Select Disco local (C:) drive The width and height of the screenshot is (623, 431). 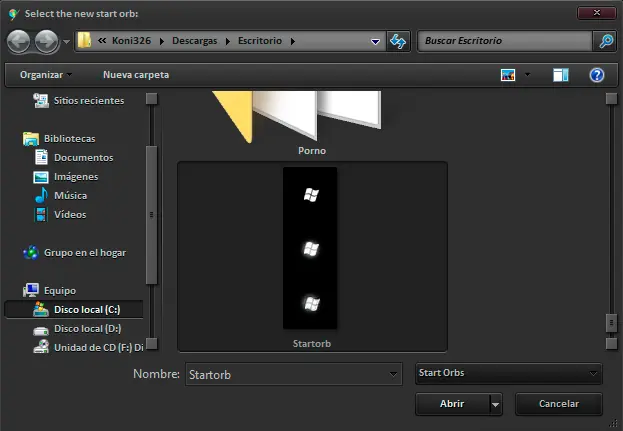74,309
